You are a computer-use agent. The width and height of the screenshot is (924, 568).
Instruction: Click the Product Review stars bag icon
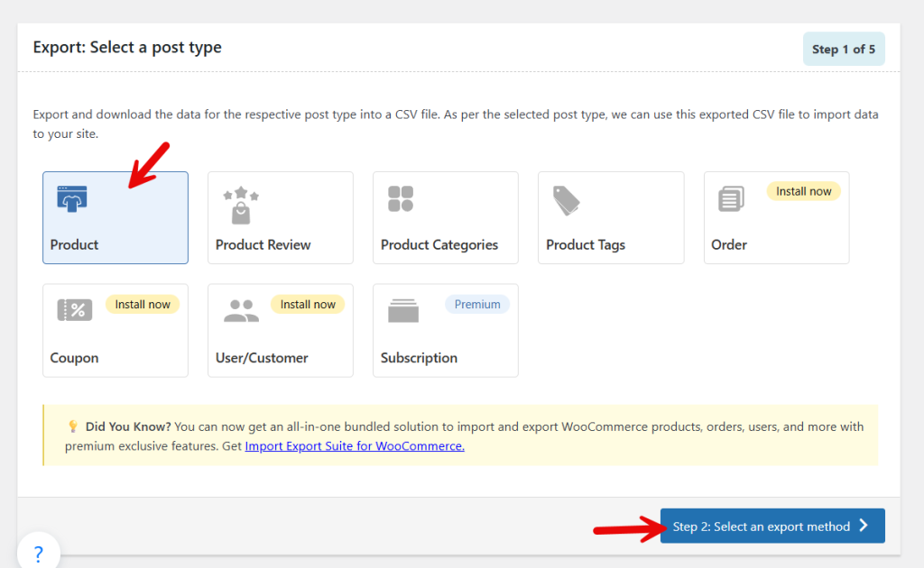(x=241, y=206)
